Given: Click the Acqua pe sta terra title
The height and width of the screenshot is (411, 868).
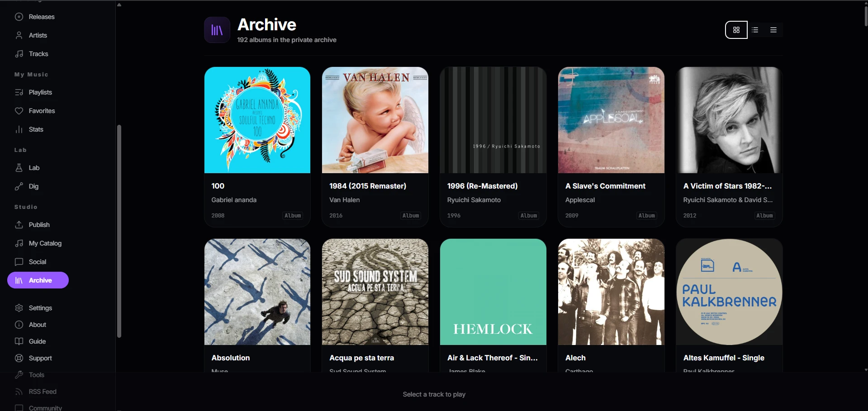Looking at the screenshot, I should point(362,358).
